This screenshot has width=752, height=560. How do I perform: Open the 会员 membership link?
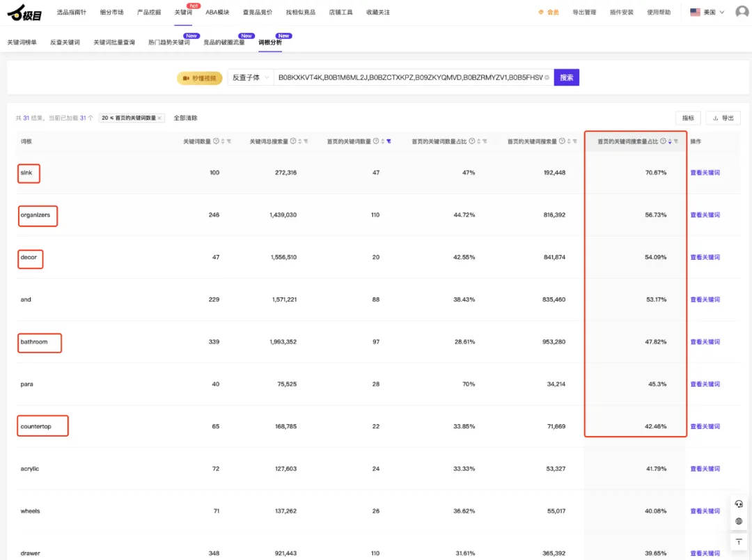549,12
